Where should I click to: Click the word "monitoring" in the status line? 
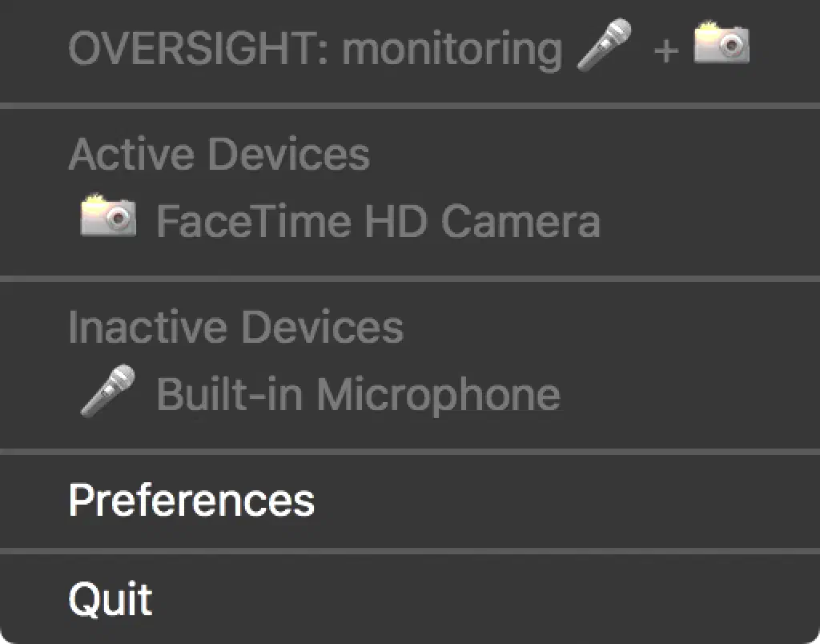point(452,50)
